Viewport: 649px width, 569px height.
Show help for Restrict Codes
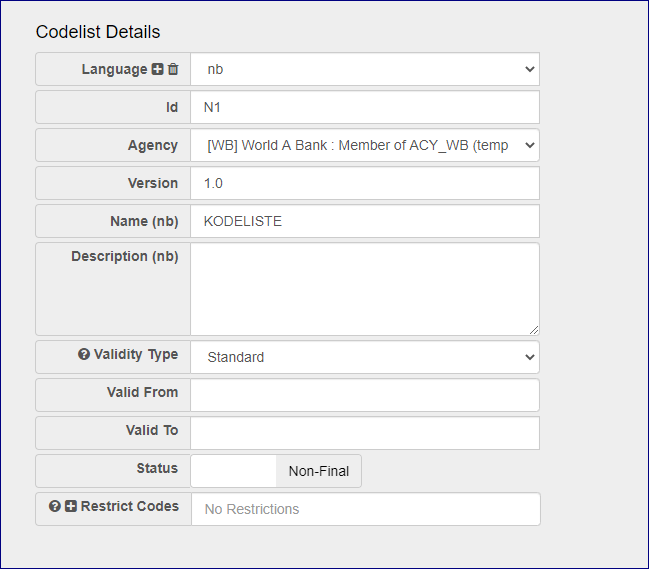[55, 507]
